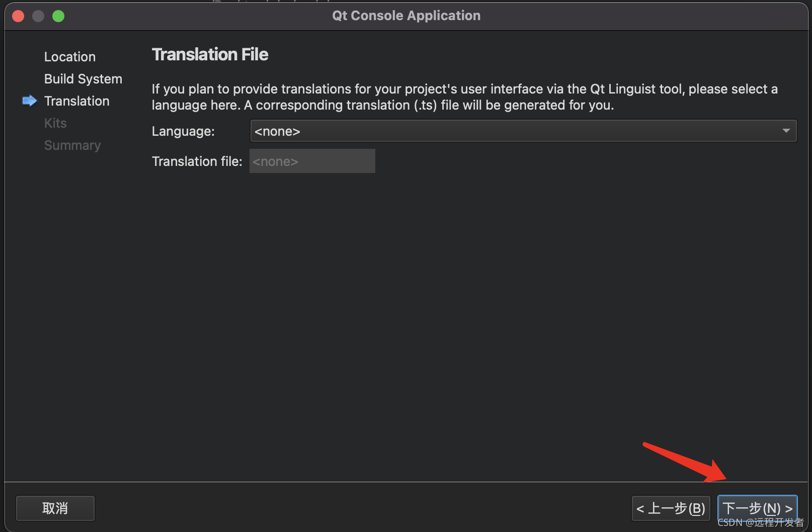
Task: Click the 'Language:' label
Action: pyautogui.click(x=183, y=131)
